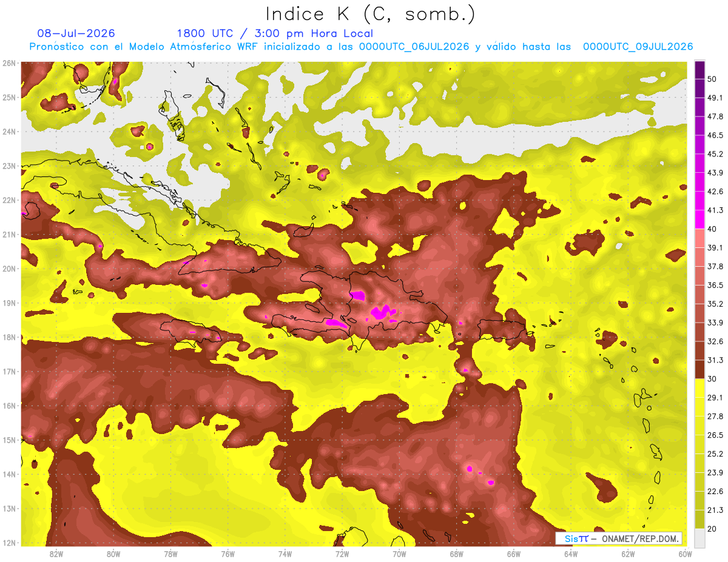Select the dark brown color bar segment above 30
The height and width of the screenshot is (562, 728).
699,369
